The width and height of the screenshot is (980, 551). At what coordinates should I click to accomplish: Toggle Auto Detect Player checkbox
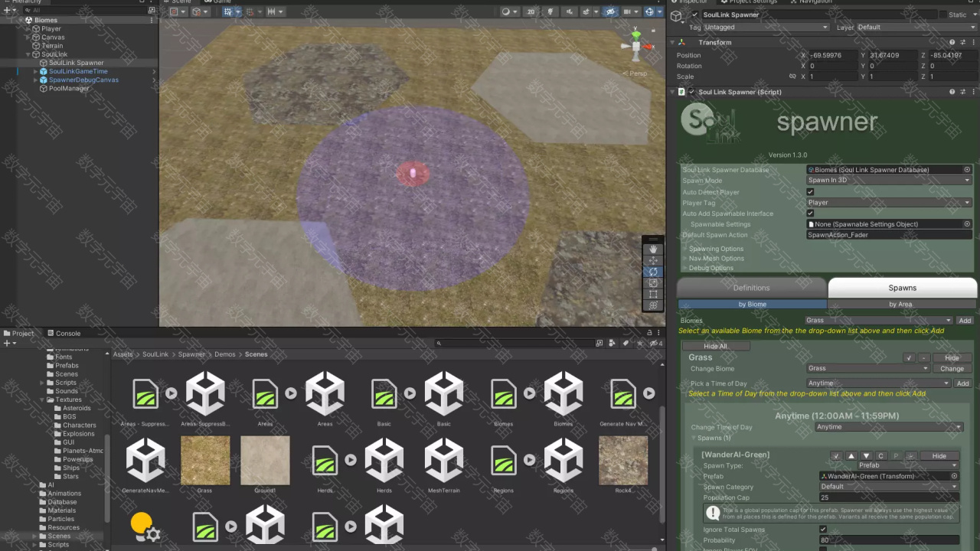(811, 192)
